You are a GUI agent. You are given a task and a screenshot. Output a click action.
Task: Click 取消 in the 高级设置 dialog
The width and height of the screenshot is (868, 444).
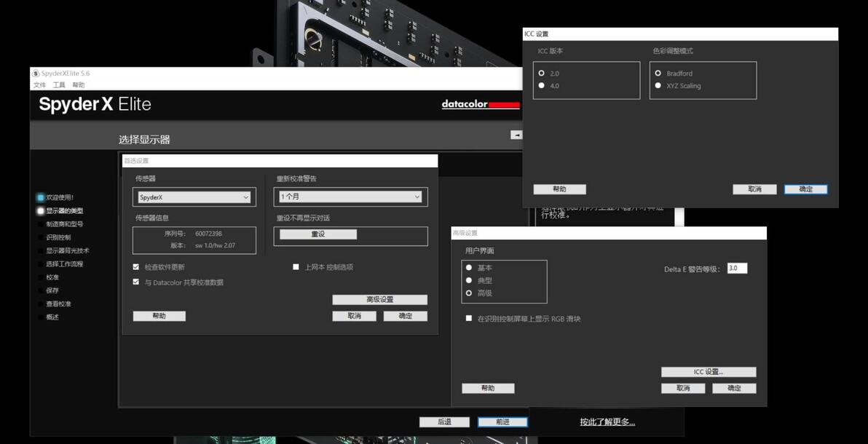tap(683, 389)
